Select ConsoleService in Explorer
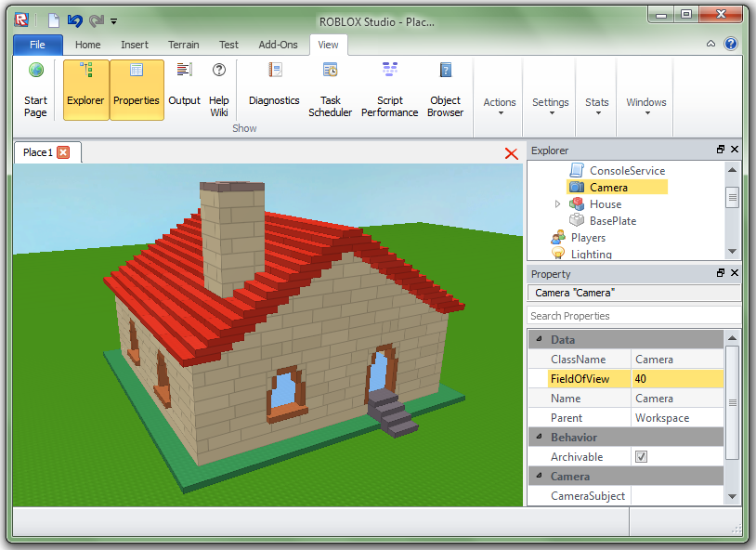 (627, 171)
